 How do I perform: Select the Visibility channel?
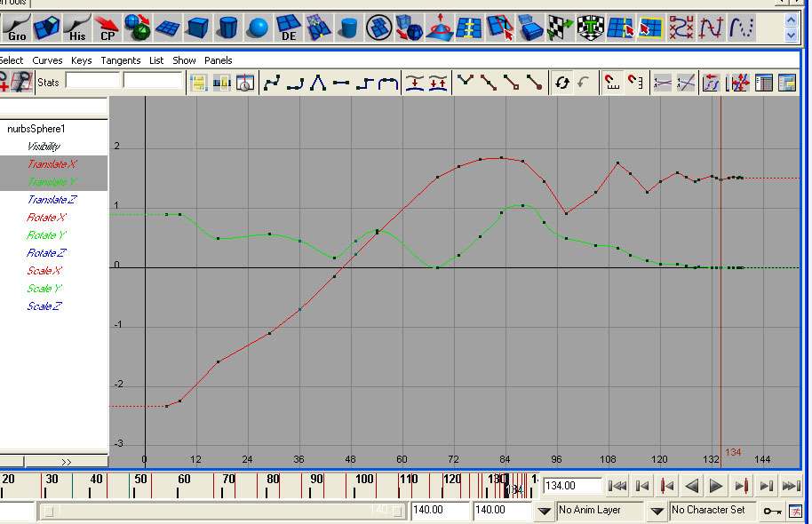click(44, 147)
